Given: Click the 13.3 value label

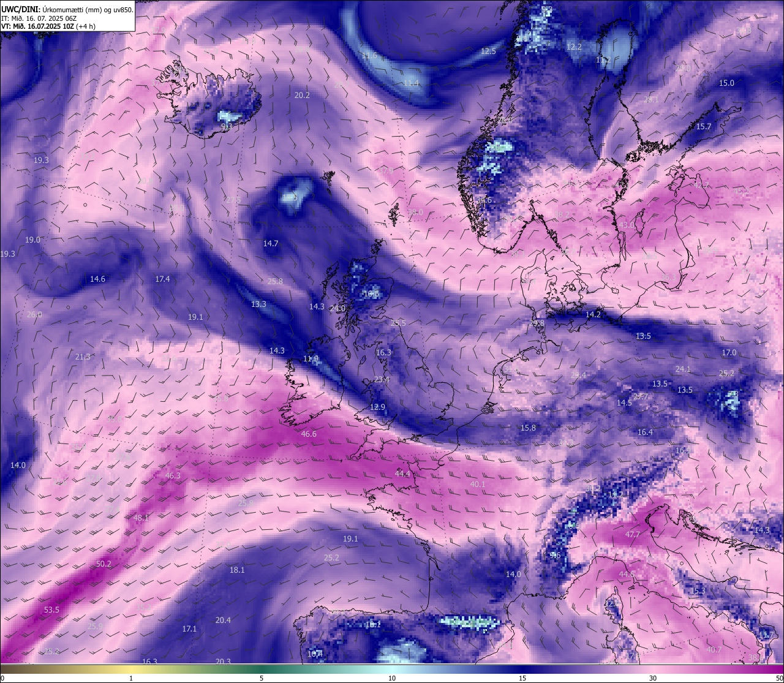Looking at the screenshot, I should pos(258,304).
